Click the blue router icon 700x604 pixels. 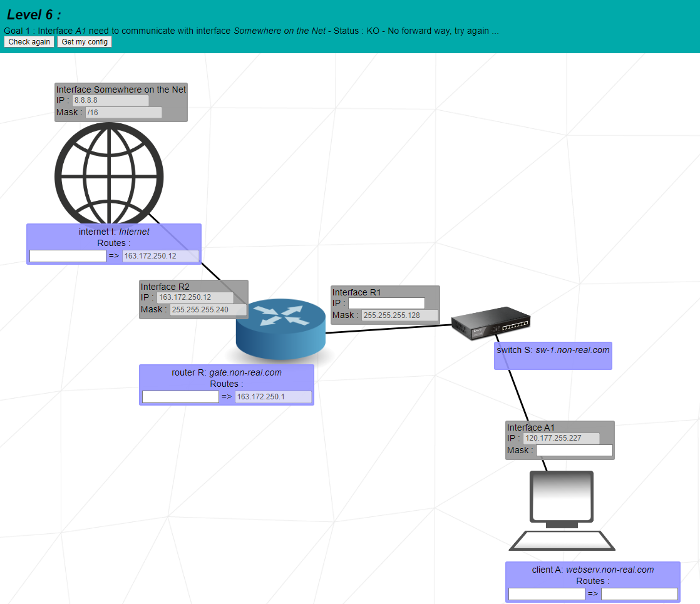pos(281,329)
